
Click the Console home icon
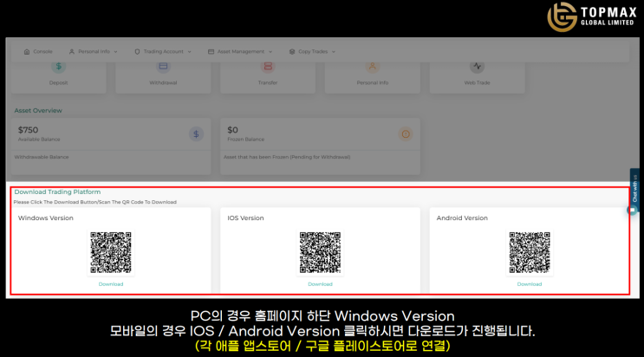coord(27,52)
